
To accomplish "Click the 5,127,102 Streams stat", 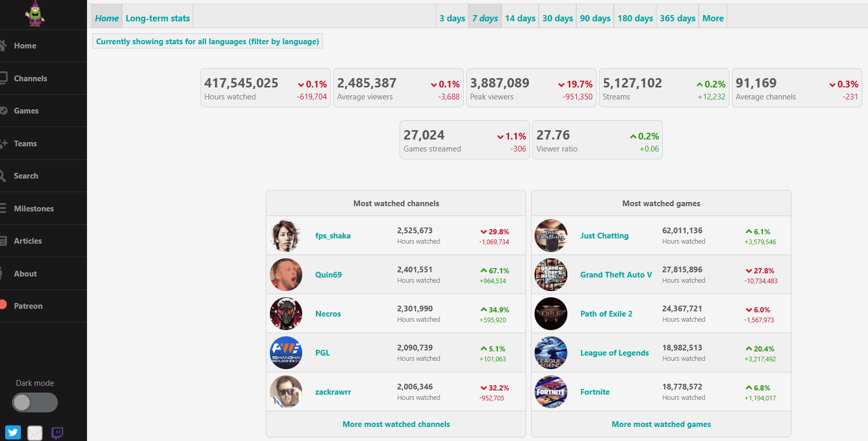I will click(664, 88).
